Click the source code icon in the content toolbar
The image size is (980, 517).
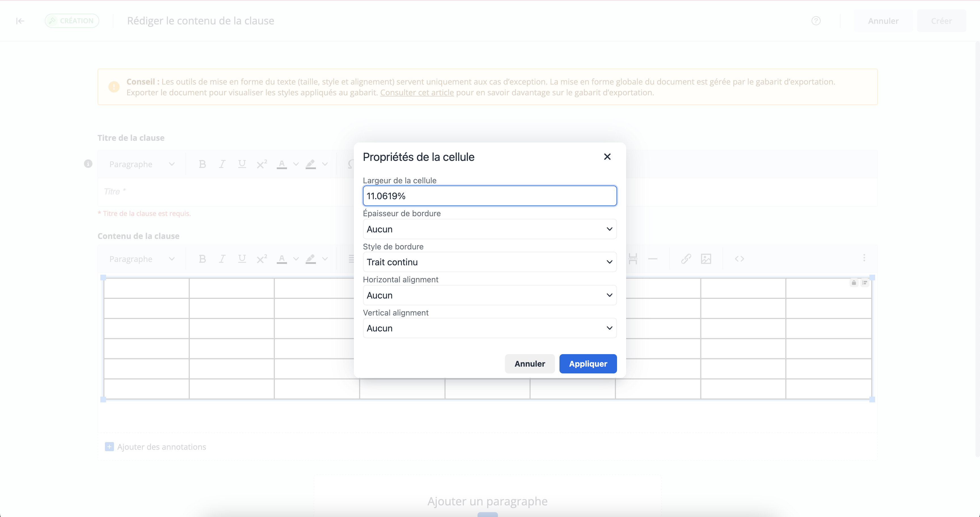coord(739,259)
